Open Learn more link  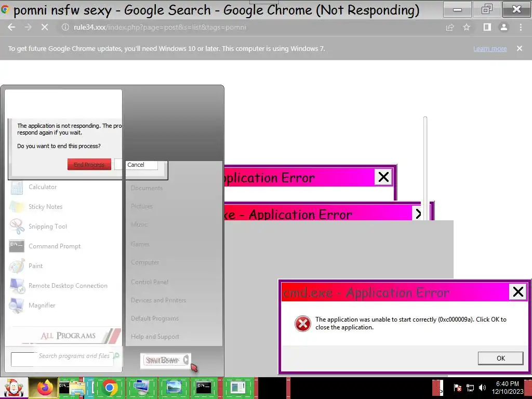pyautogui.click(x=490, y=49)
